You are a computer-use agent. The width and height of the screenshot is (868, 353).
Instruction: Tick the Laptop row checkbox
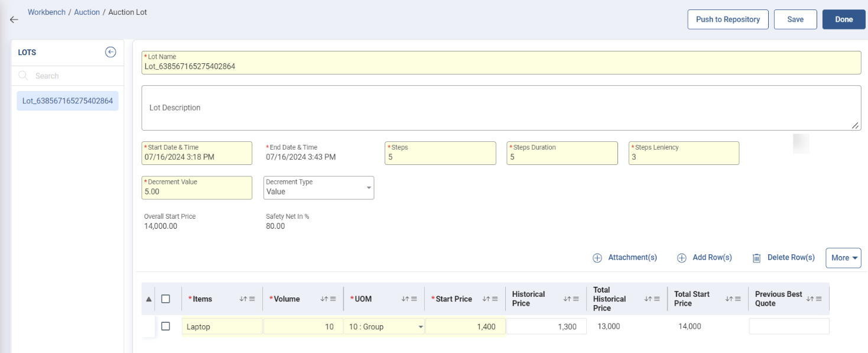[165, 326]
